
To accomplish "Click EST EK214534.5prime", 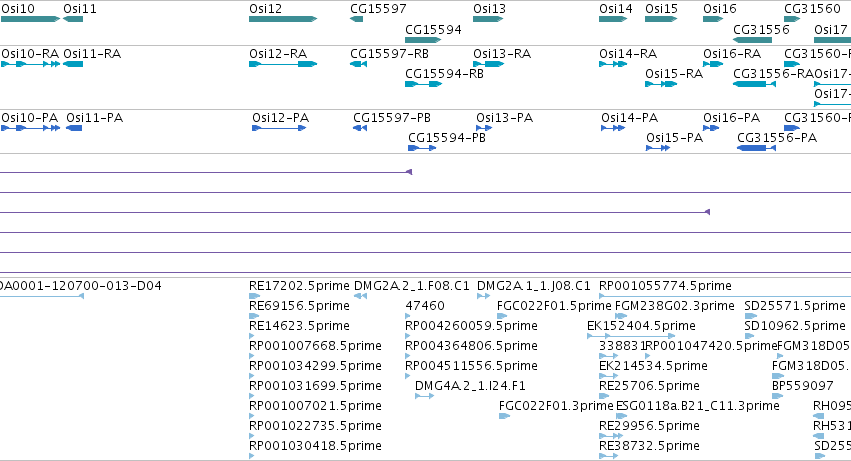I will (x=653, y=366).
